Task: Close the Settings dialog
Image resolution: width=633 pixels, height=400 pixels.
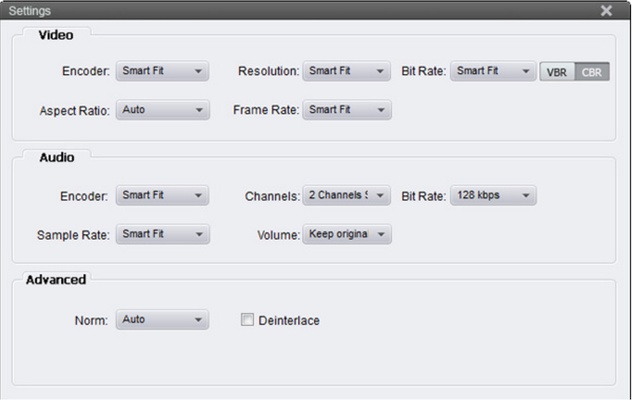Action: tap(606, 10)
